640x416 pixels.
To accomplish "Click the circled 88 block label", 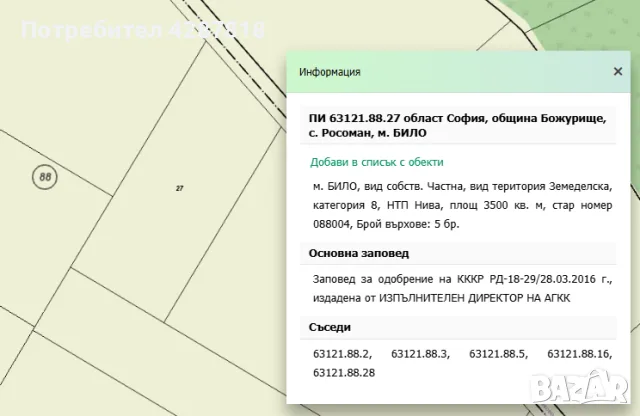I will click(44, 177).
